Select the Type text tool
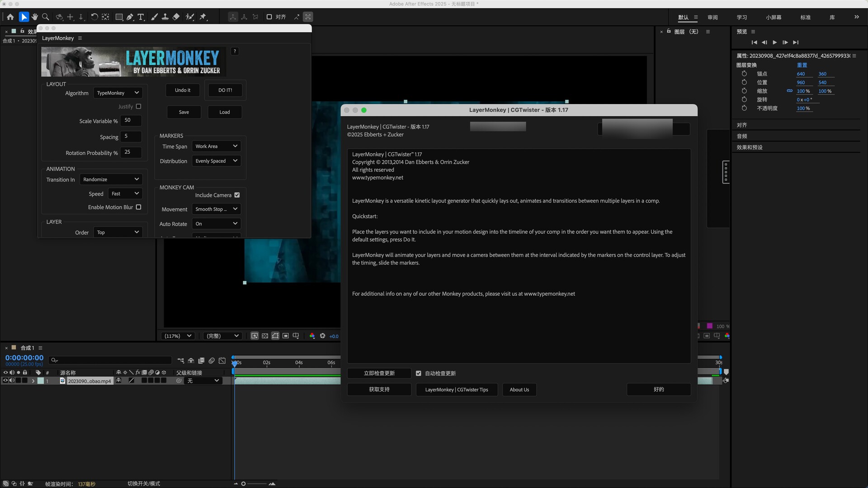Image resolution: width=868 pixels, height=488 pixels. click(x=141, y=17)
